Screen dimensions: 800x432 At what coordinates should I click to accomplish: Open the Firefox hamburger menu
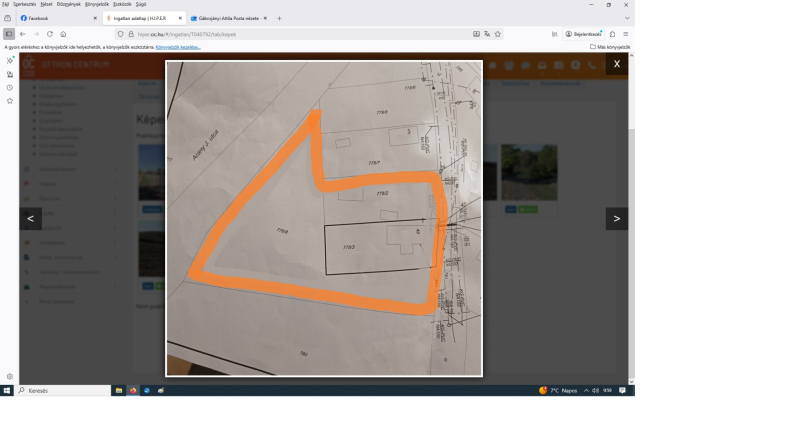(626, 34)
